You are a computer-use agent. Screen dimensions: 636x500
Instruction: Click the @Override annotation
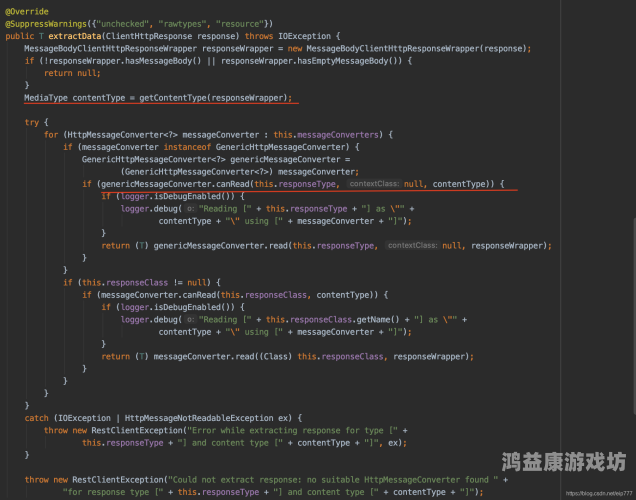tap(27, 11)
